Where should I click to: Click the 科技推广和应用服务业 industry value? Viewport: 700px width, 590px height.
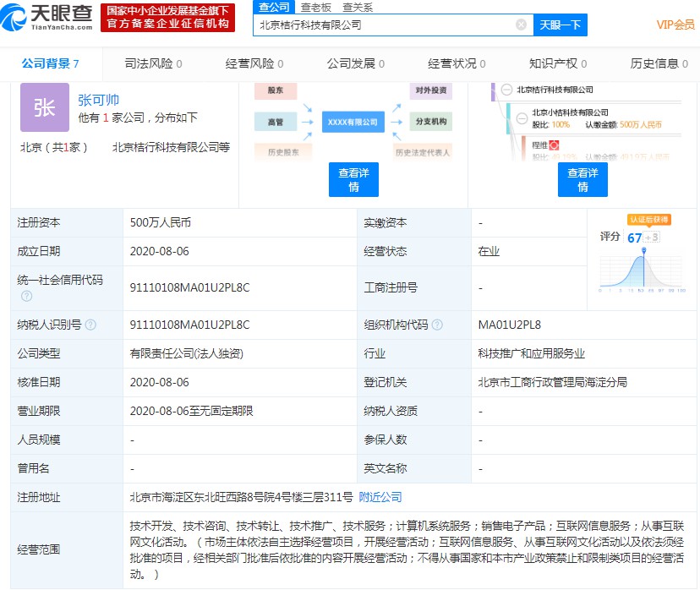[x=531, y=353]
